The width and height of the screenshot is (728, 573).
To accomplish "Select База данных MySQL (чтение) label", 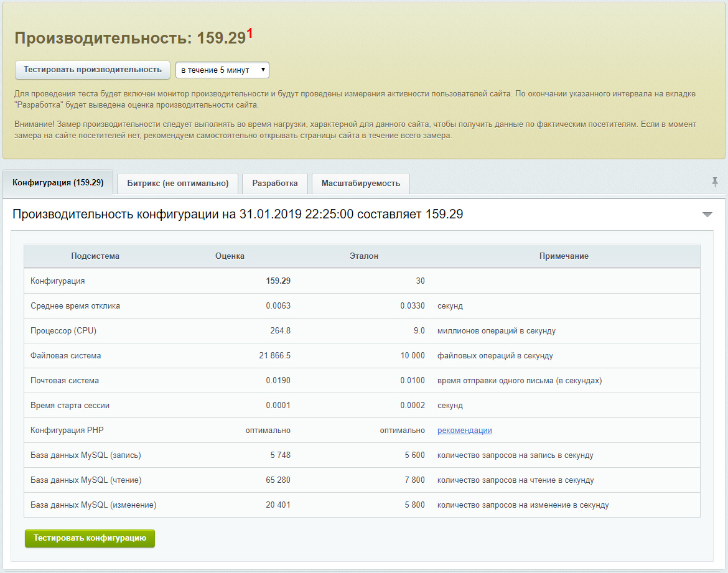I will coord(86,480).
